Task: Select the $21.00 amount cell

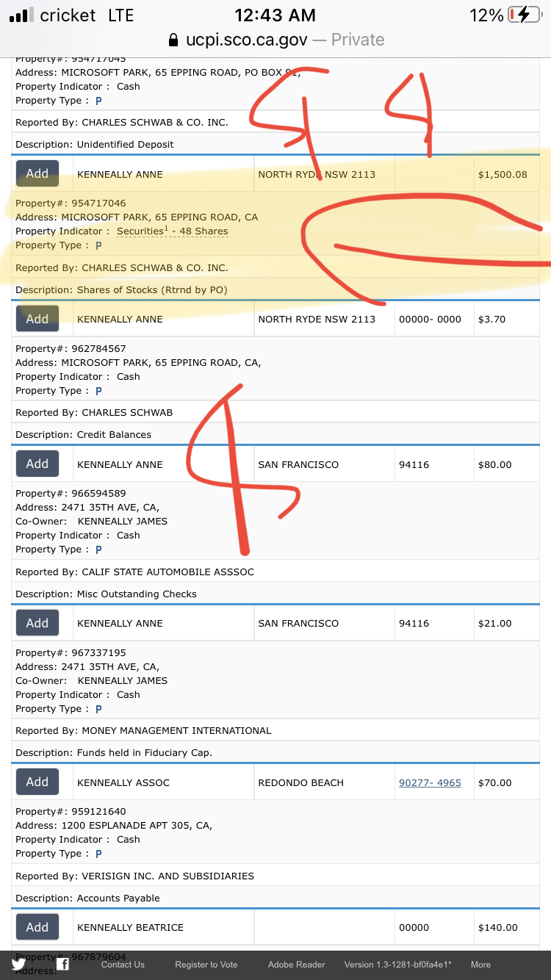Action: point(506,623)
